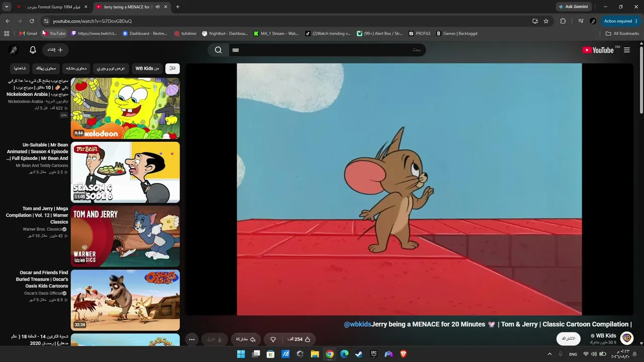
Task: Open more actions (three dots) under video
Action: pyautogui.click(x=192, y=339)
